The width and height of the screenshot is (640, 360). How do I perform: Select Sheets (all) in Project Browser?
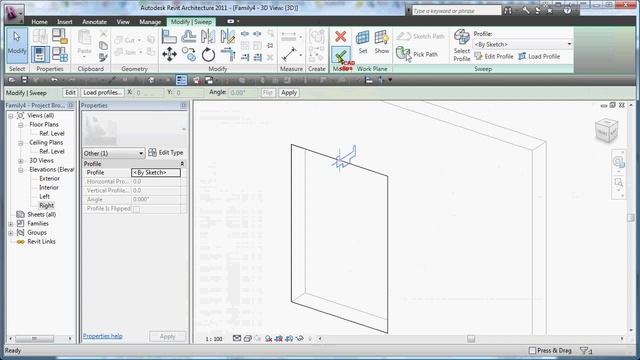tap(41, 214)
